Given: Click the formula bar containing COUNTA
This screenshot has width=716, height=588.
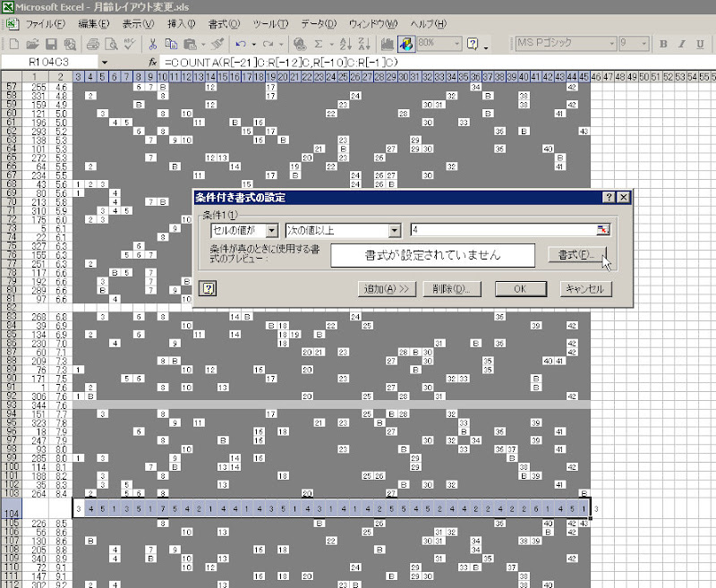Looking at the screenshot, I should pos(437,63).
